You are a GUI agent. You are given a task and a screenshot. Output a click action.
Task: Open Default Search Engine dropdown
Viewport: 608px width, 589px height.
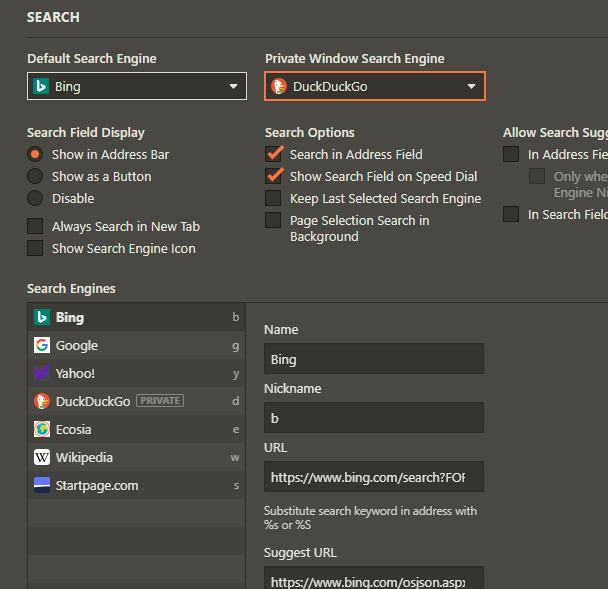pos(136,86)
